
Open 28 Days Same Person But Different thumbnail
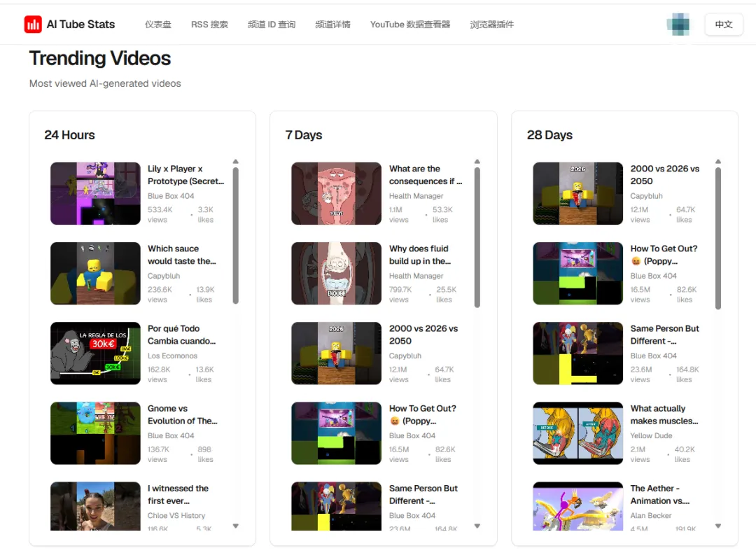pyautogui.click(x=577, y=353)
